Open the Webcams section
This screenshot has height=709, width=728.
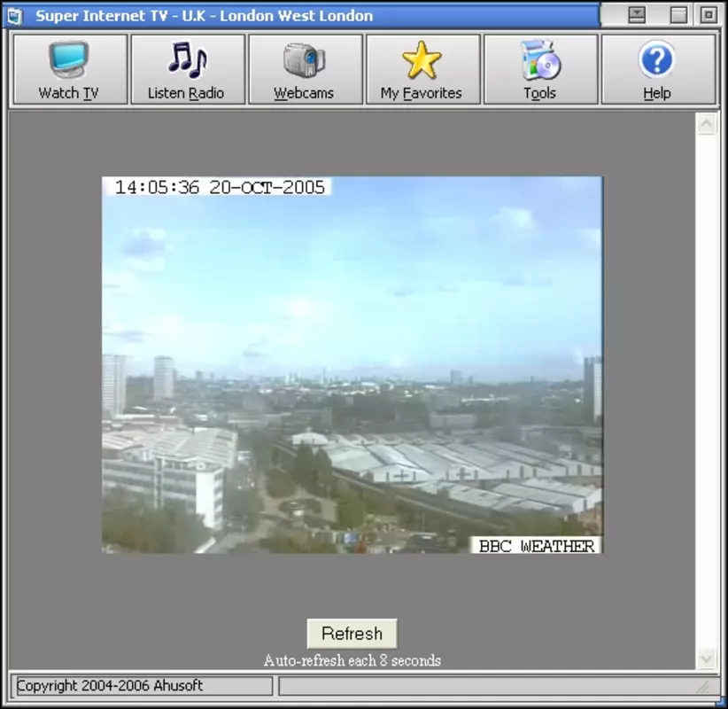pos(306,69)
